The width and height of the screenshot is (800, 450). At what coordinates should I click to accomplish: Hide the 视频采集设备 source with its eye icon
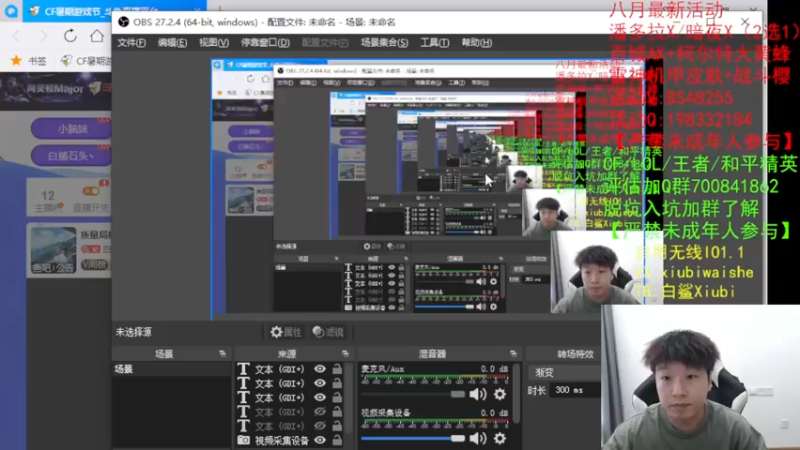click(x=320, y=440)
